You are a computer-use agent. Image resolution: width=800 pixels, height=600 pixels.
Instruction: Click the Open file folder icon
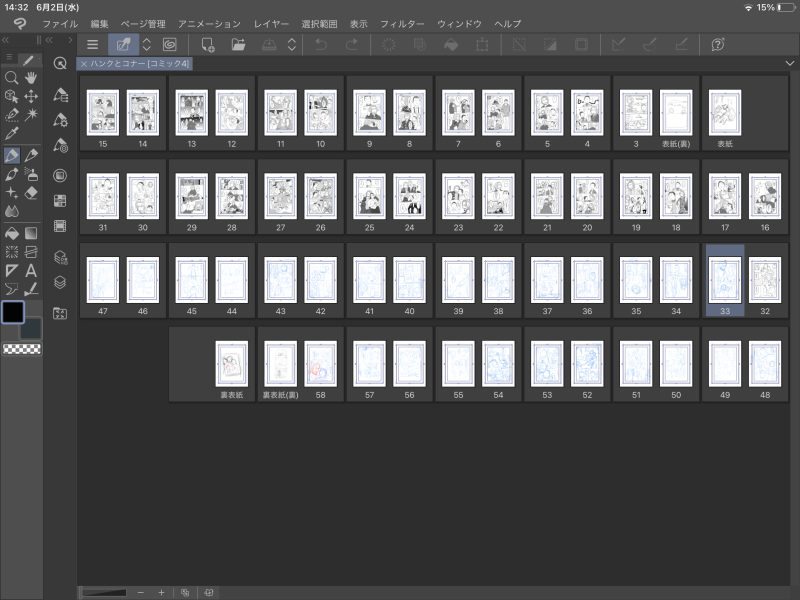click(x=238, y=45)
